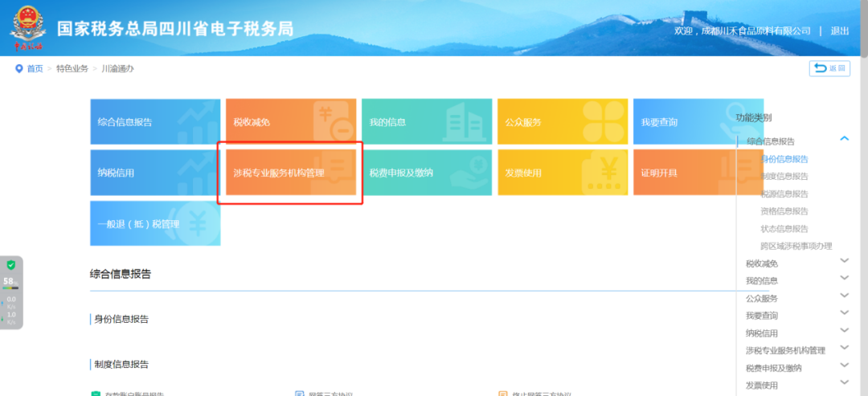The width and height of the screenshot is (868, 396).
Task: Open the 税收减免 tile
Action: (291, 121)
